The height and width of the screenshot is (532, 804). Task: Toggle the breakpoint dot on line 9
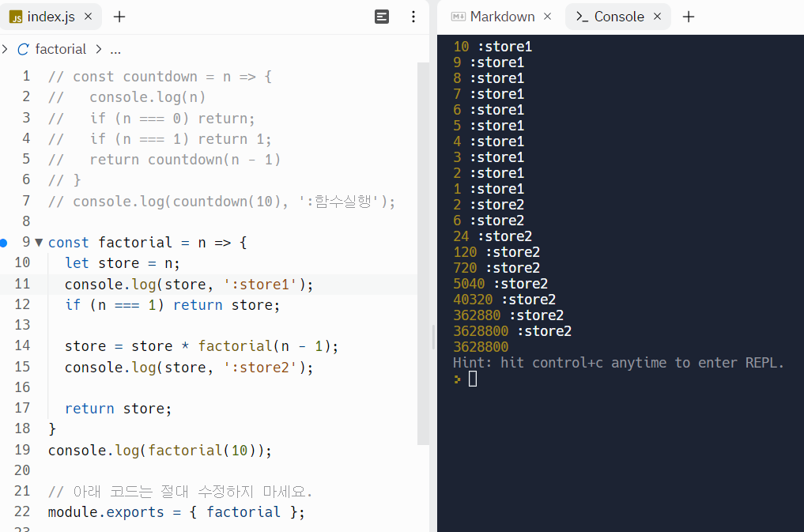point(6,243)
